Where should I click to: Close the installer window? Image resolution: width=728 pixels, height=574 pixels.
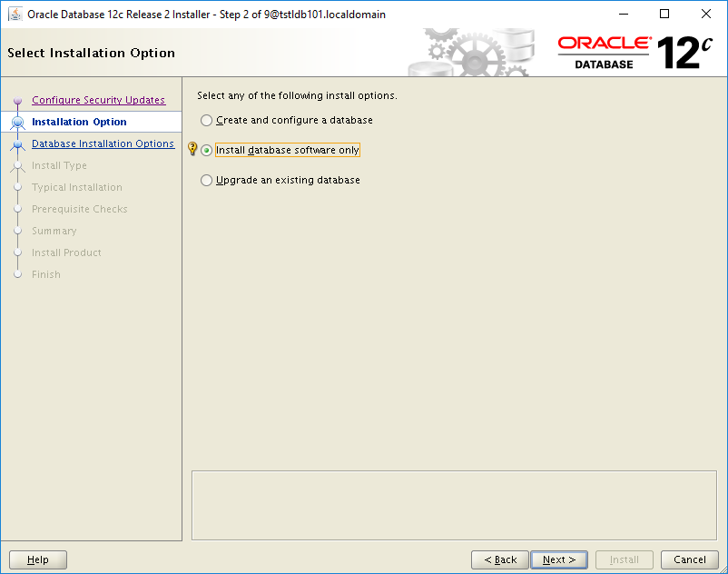coord(705,14)
